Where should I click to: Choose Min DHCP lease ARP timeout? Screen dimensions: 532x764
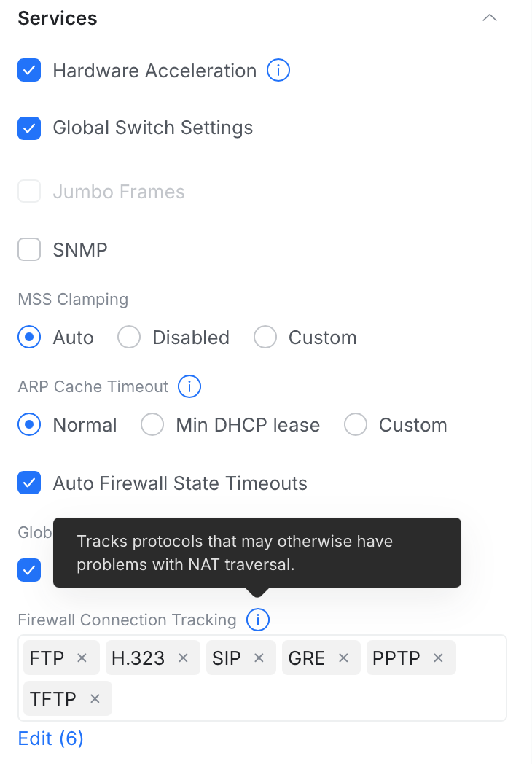(x=152, y=425)
